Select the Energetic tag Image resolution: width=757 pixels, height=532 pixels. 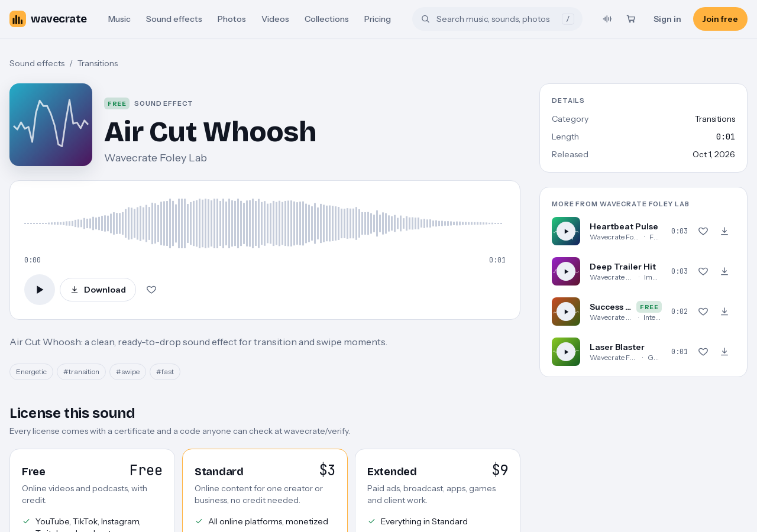pos(31,372)
